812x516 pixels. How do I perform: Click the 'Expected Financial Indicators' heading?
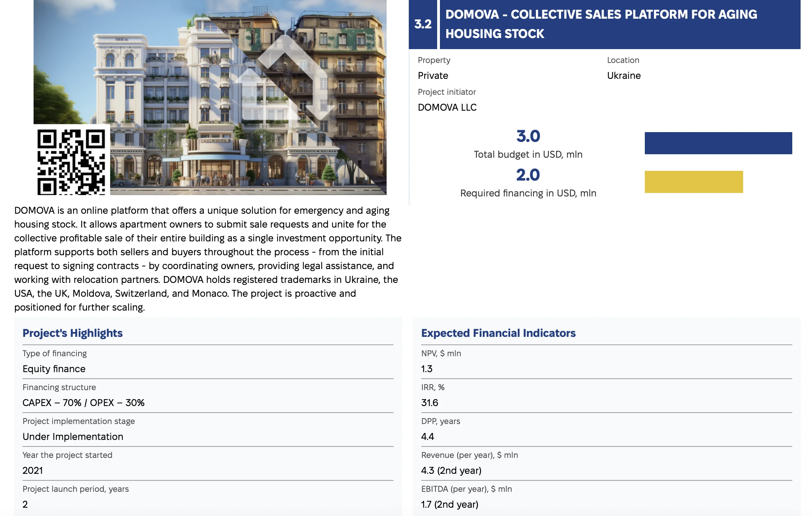click(498, 333)
